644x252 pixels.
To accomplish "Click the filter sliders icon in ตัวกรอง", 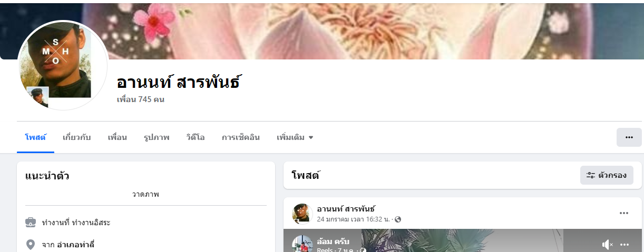I will pyautogui.click(x=591, y=175).
